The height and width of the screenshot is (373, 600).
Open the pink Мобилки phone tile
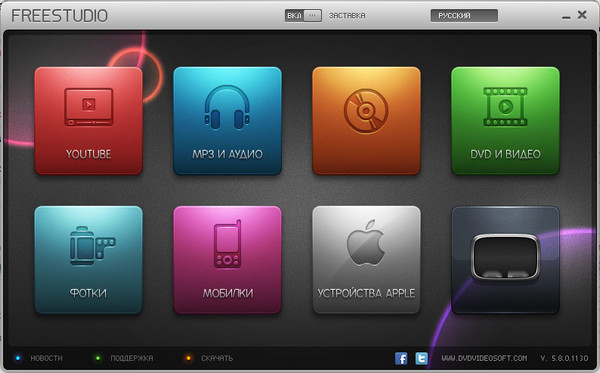pos(227,260)
